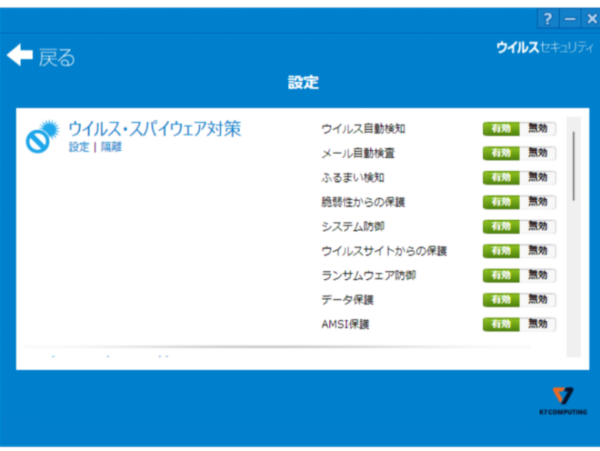This screenshot has height=451, width=600.
Task: Click the back arrow icon
Action: coord(20,55)
